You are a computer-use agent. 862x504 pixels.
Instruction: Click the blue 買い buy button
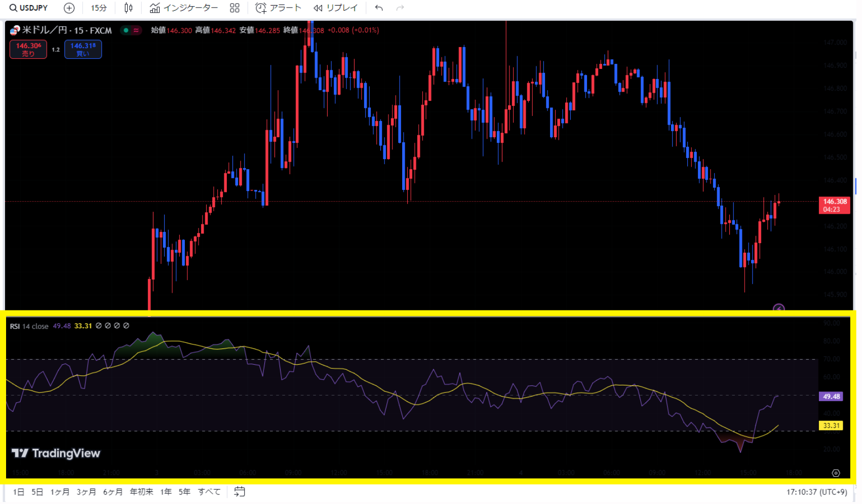(x=83, y=49)
